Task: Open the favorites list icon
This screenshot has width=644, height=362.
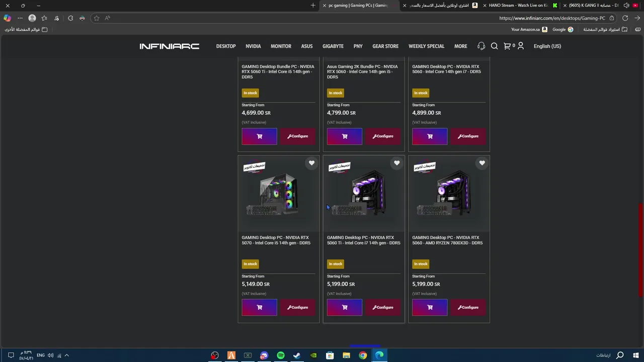Action: [44, 18]
